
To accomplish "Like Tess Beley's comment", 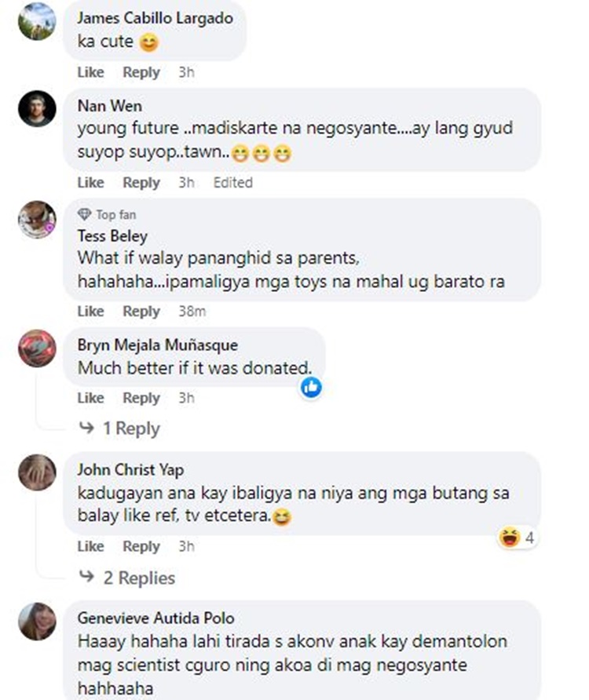I will pos(91,312).
